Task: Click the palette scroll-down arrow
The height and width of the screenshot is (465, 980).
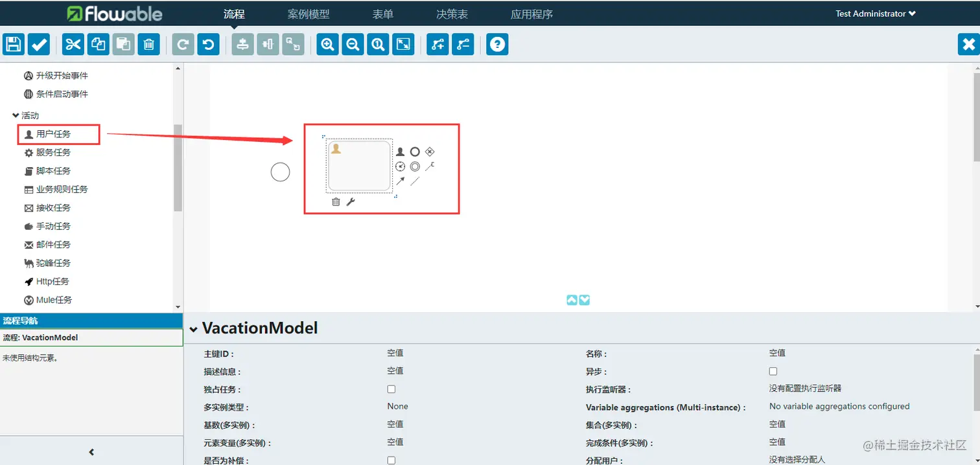Action: tap(178, 307)
